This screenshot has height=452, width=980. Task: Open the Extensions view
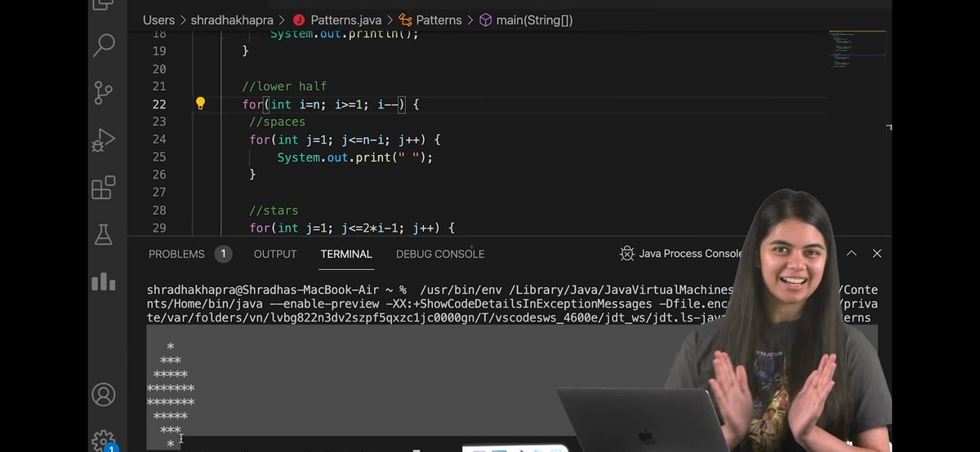(104, 188)
